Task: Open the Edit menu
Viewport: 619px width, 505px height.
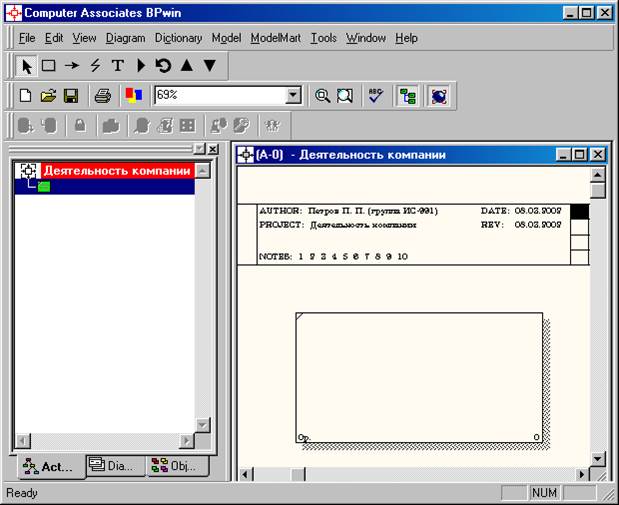Action: [54, 38]
